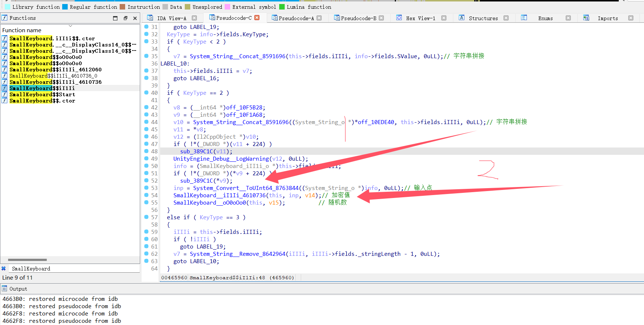
Task: Click the Pseudocode-B tab icon
Action: (x=337, y=18)
